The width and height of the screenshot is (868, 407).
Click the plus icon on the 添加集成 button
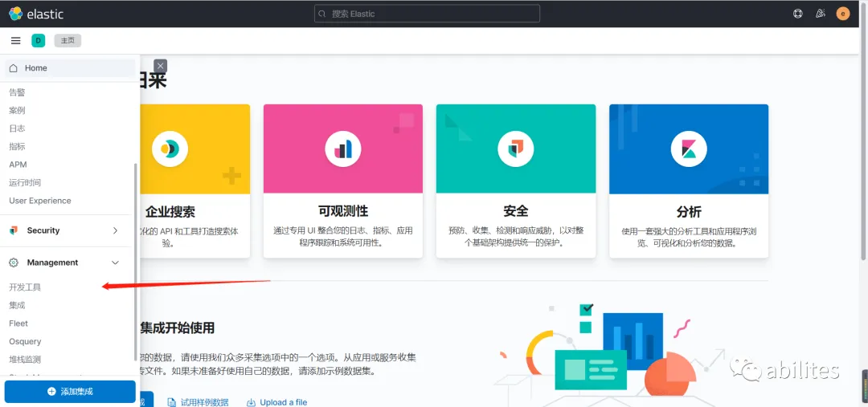51,392
